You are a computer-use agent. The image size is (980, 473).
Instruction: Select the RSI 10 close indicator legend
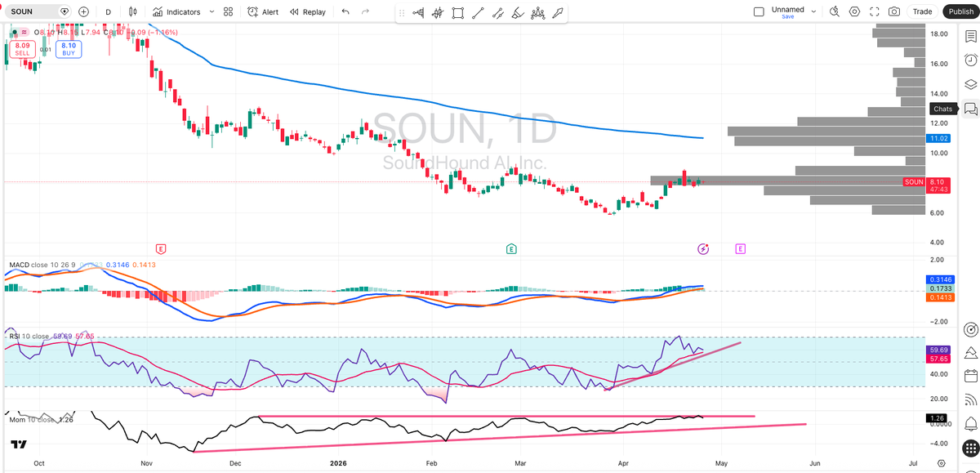point(29,336)
